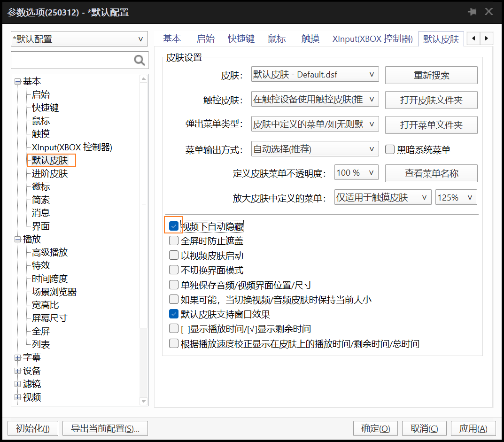Click 打开皮肤文件夹 button
Screen dimensions: 504x442
[x=431, y=100]
